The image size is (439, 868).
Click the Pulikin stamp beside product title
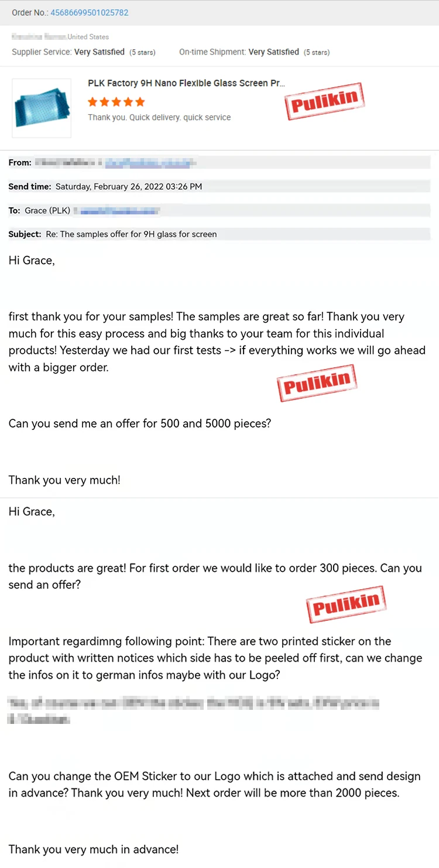pyautogui.click(x=325, y=101)
